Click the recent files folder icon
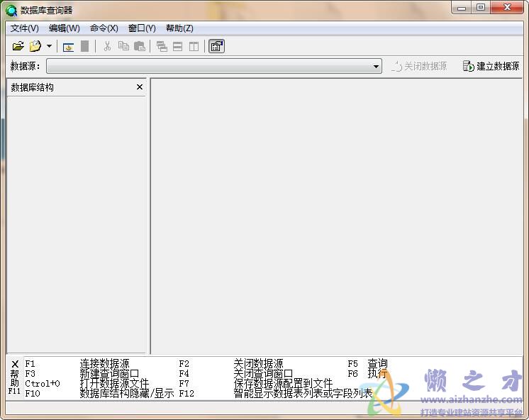Screen dimensions: 529x420 35,46
